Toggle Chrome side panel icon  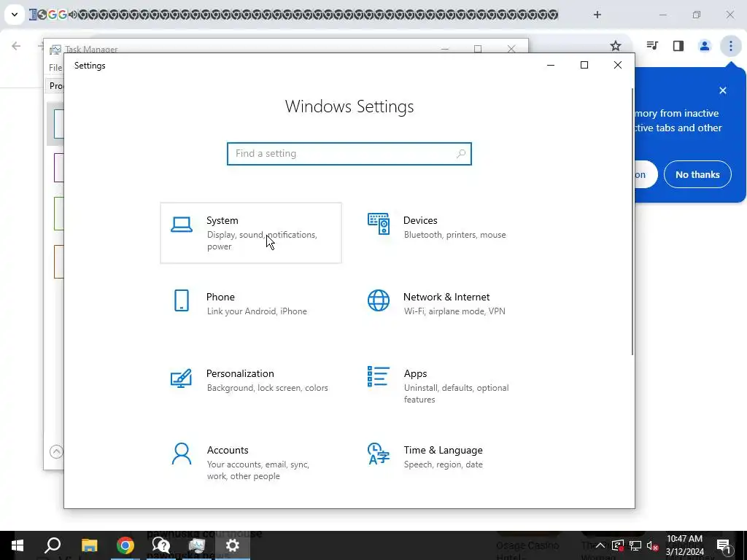pos(678,46)
